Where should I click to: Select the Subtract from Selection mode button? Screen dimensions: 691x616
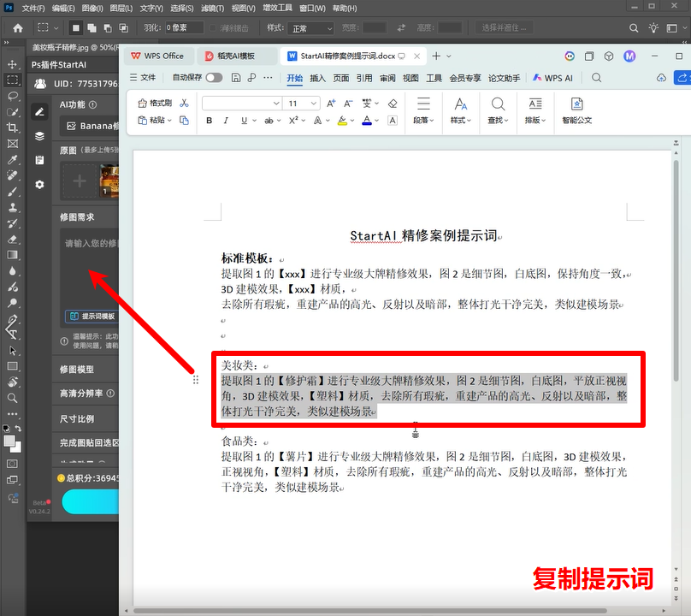coord(108,28)
